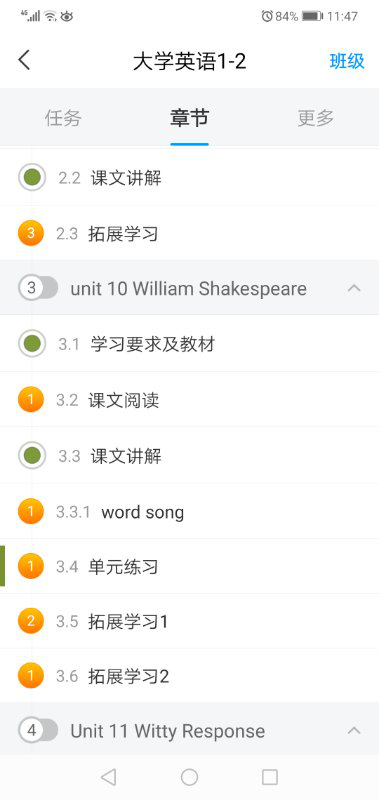The image size is (379, 800).
Task: Toggle Unit 11 number 4 switch
Action: 38,731
